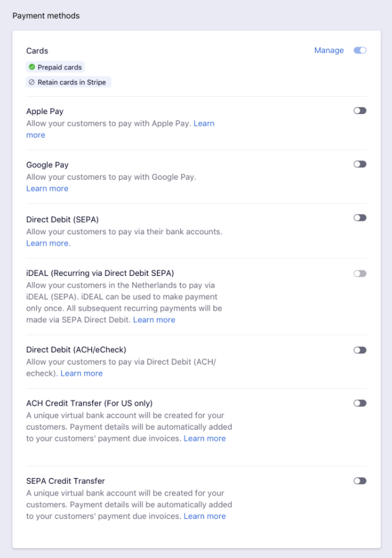Screen dimensions: 392x558
Task: Open Learn more for ACH/eCheck debit
Action: click(x=81, y=373)
